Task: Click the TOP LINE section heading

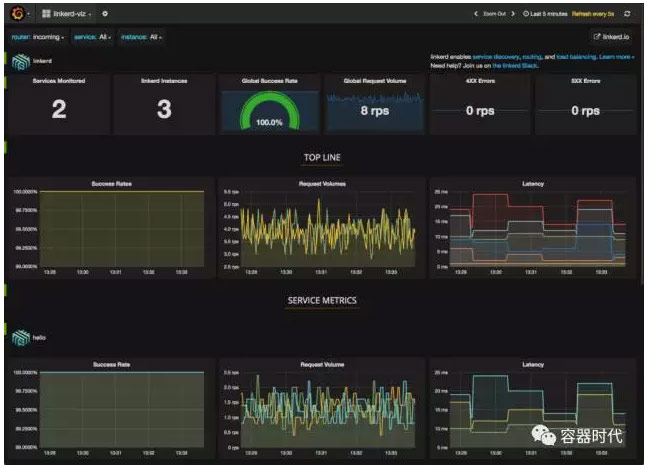Action: pyautogui.click(x=322, y=158)
